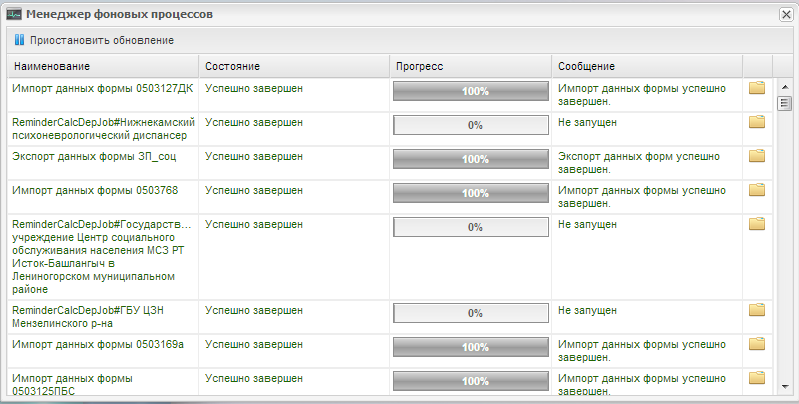Viewport: 799px width, 404px height.
Task: Click scrollbar down arrow
Action: [785, 387]
